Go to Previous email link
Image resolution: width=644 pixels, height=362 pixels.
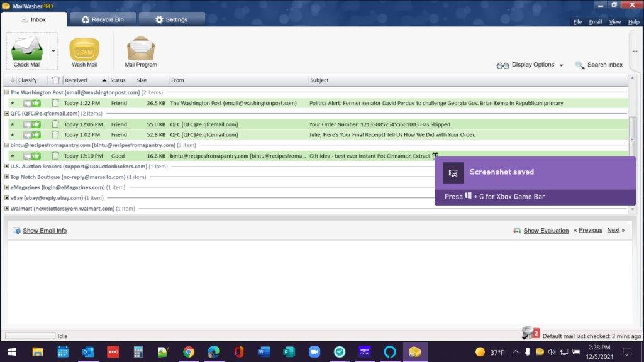tap(590, 230)
